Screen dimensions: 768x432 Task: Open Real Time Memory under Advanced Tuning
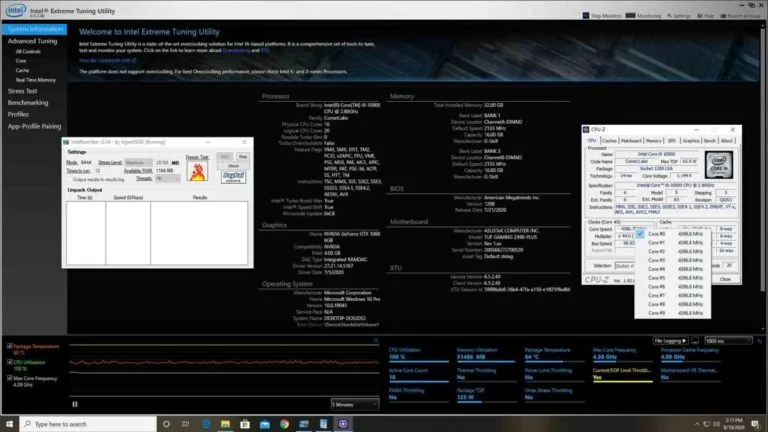35,80
